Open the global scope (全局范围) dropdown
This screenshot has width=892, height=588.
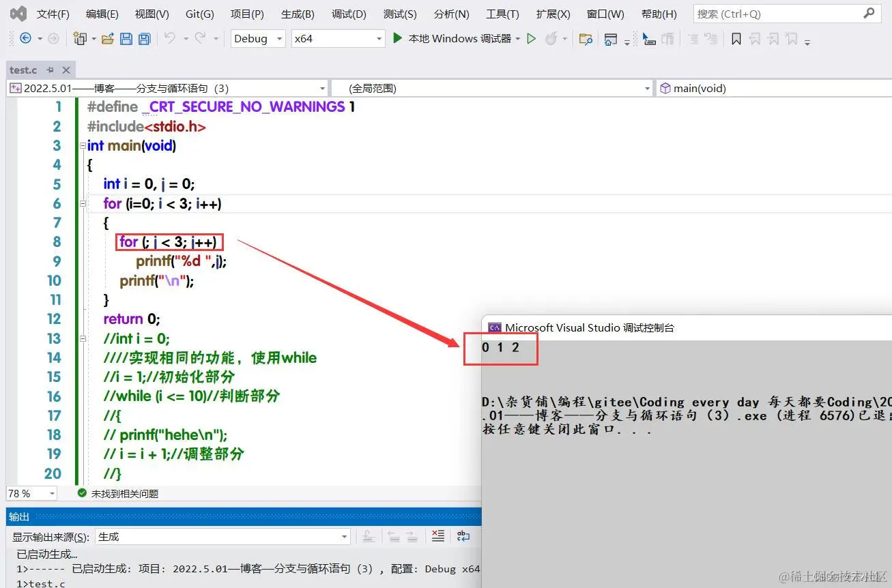493,88
